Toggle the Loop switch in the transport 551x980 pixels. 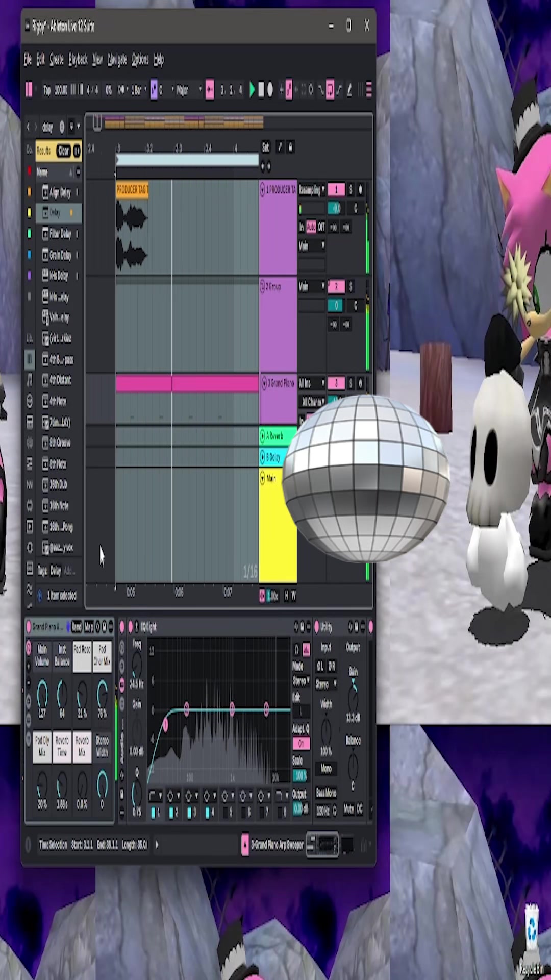[330, 90]
